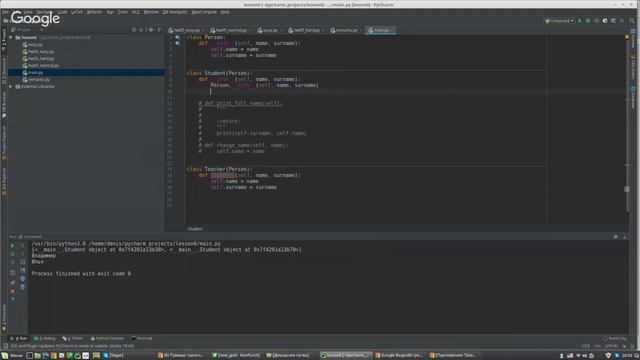640x360 pixels.
Task: Switch to the PyCharm lesson6 taskbar entry
Action: tap(346, 356)
